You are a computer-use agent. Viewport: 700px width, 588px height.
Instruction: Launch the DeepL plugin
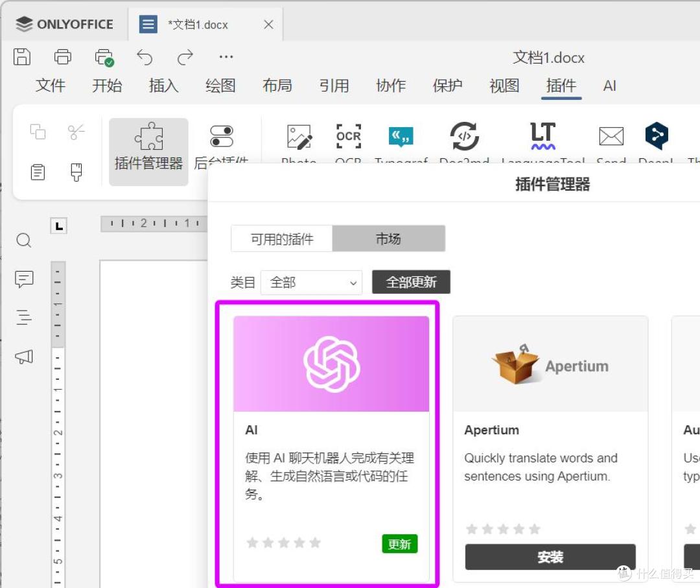pyautogui.click(x=656, y=143)
